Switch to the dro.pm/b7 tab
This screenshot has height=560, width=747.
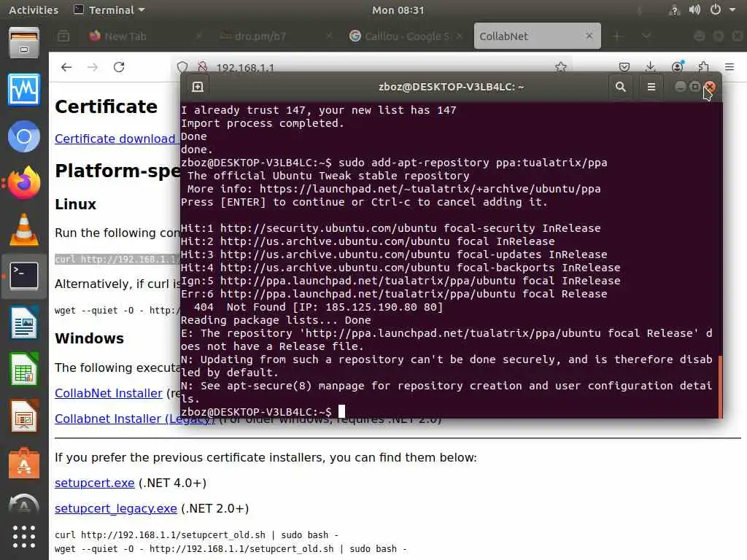274,36
